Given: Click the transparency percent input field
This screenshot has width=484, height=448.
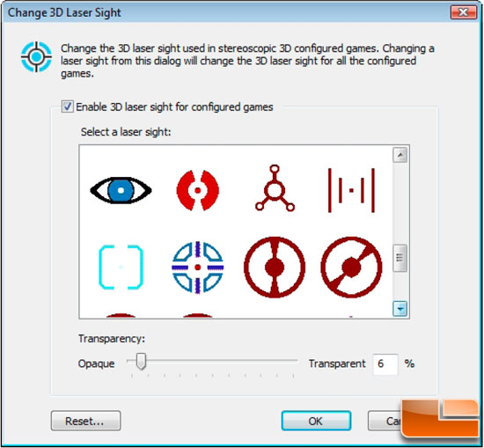Looking at the screenshot, I should click(x=385, y=364).
